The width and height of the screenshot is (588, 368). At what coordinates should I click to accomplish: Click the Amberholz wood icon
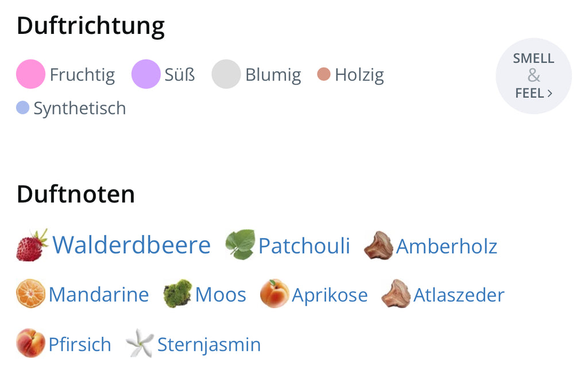click(x=378, y=246)
